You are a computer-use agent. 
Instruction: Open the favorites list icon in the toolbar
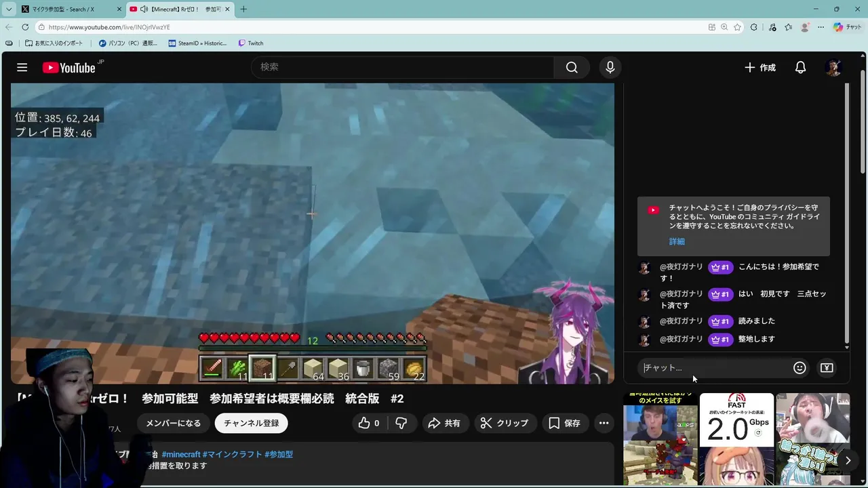789,27
